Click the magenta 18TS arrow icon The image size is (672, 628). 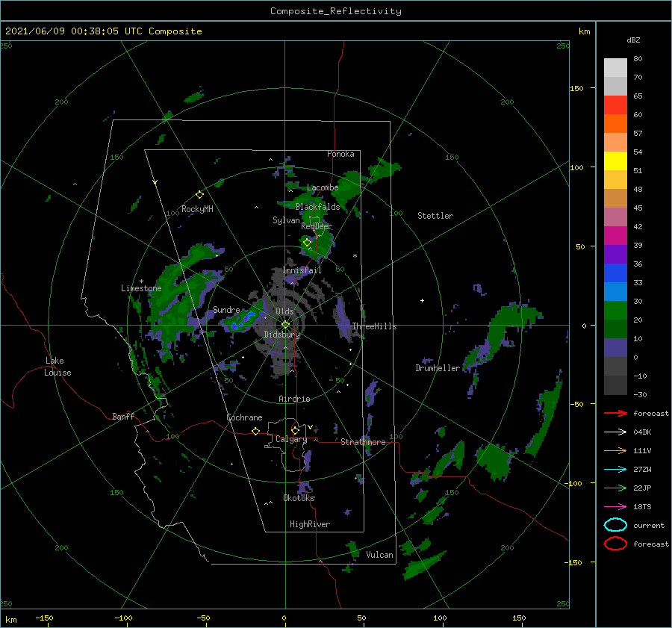(x=615, y=507)
